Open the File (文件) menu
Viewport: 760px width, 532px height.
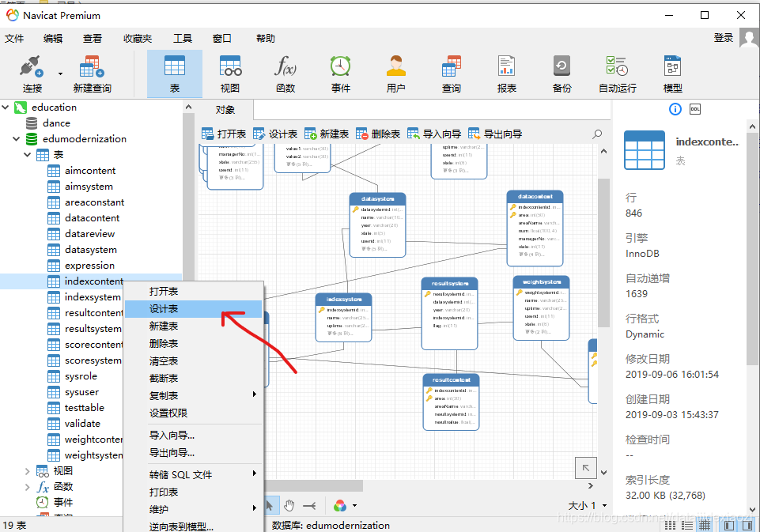tap(14, 38)
